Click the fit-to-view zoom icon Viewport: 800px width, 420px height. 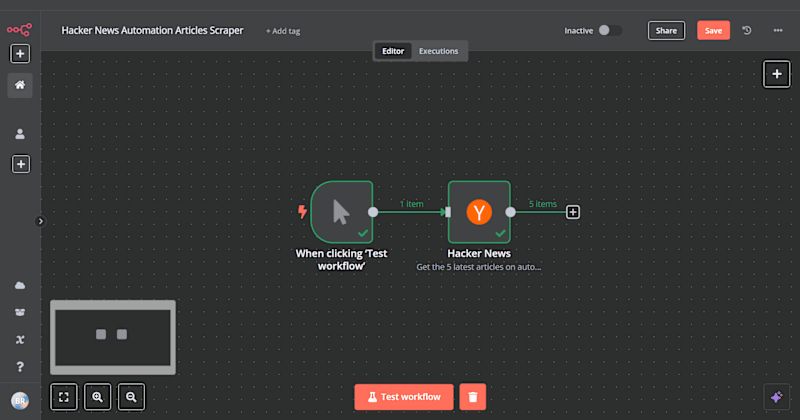pos(64,397)
